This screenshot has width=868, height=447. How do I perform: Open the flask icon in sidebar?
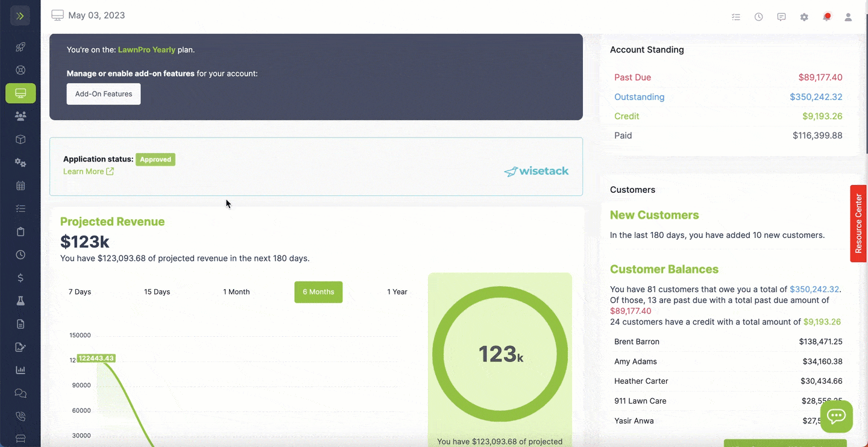coord(20,301)
